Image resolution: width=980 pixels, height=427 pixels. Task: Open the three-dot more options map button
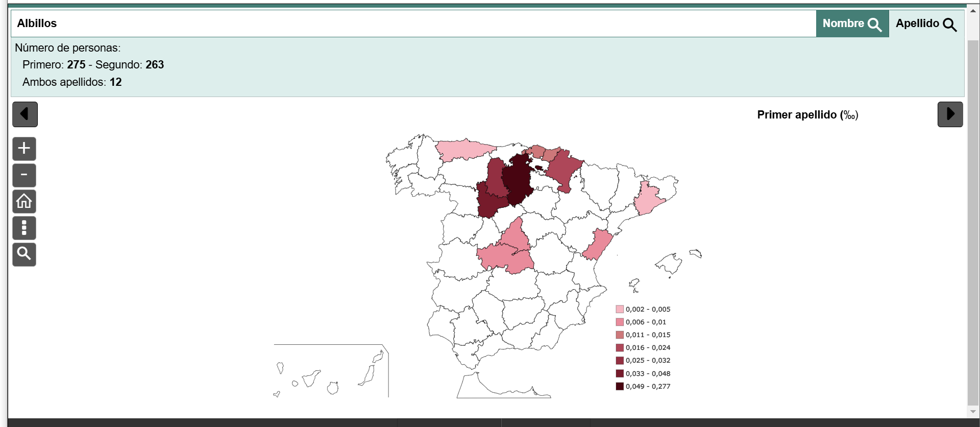click(24, 228)
